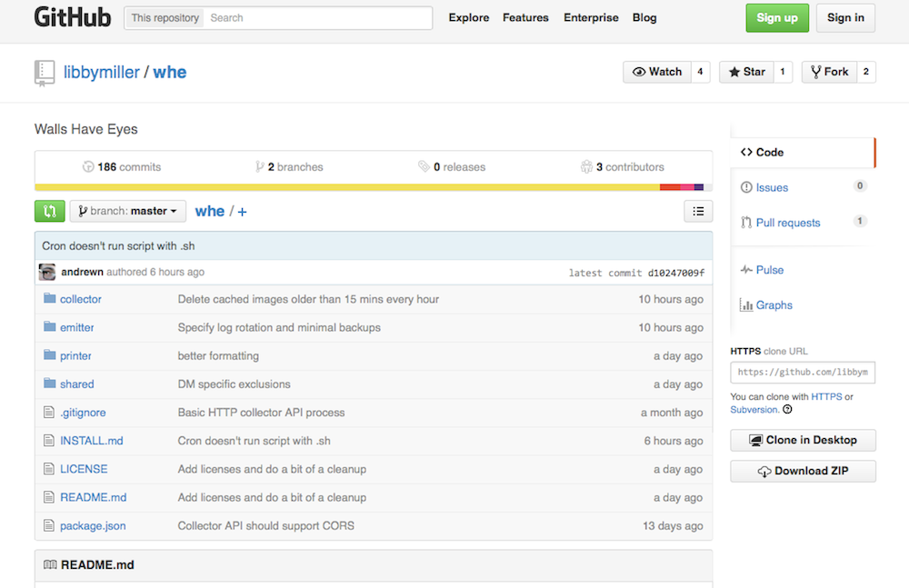Fork the whe repository

829,72
